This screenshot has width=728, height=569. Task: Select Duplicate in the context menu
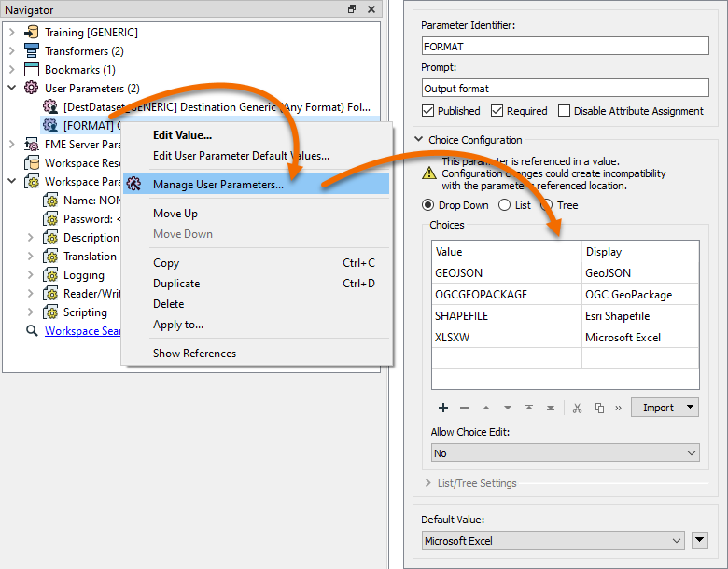(x=176, y=284)
